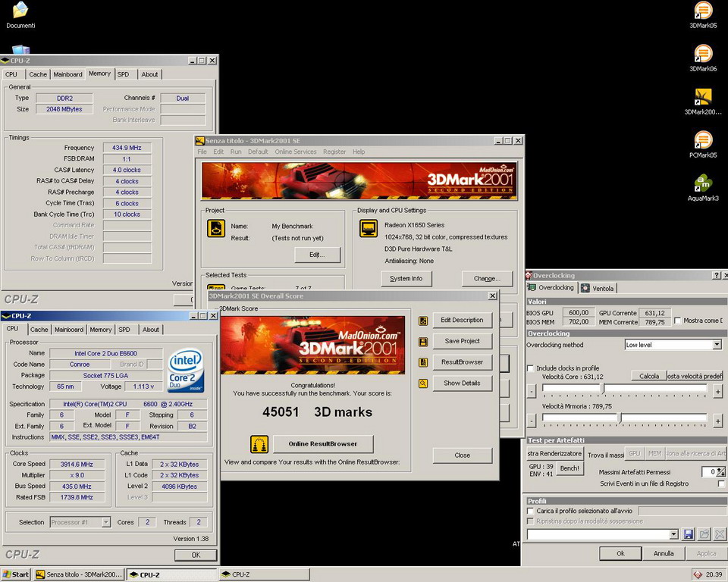Click the help question mark in Overclocking window
Viewport: 728px width, 582px height.
point(717,276)
